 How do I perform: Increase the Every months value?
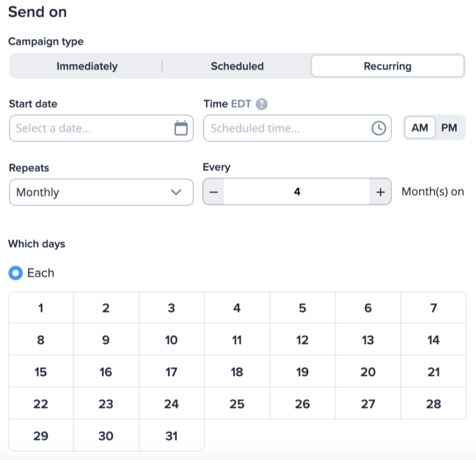(x=380, y=192)
